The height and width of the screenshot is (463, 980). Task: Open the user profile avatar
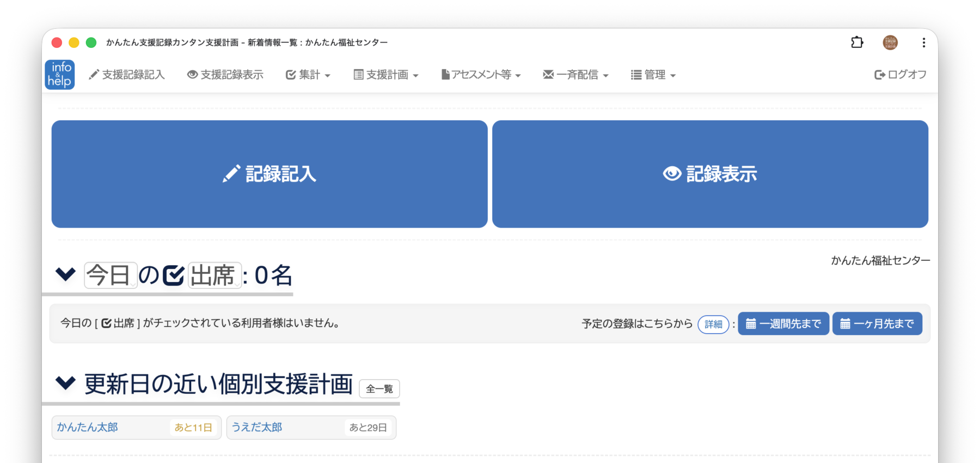890,42
